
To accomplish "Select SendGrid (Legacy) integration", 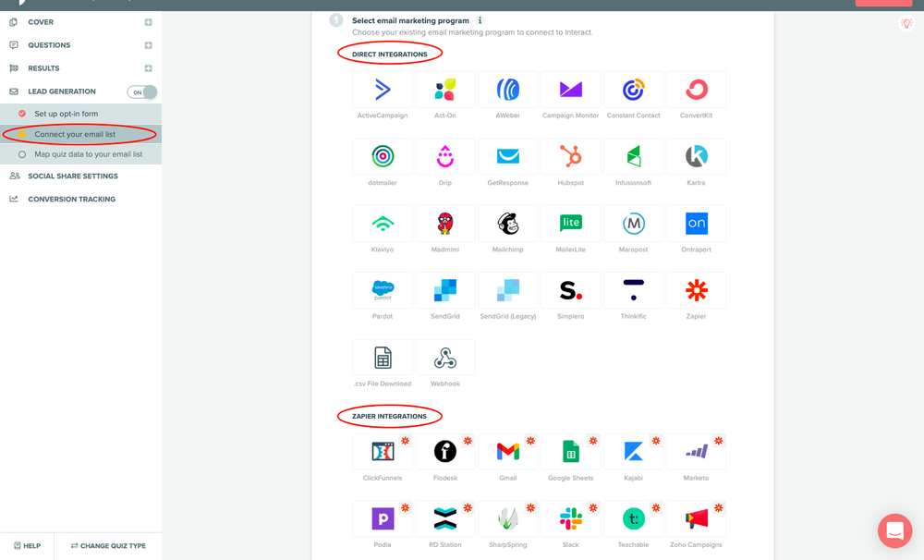I will point(508,290).
